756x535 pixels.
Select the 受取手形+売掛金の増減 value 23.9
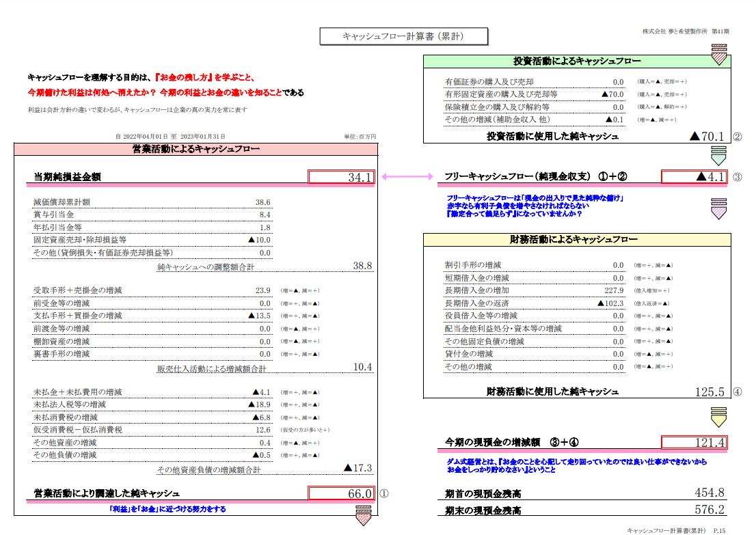(x=262, y=290)
